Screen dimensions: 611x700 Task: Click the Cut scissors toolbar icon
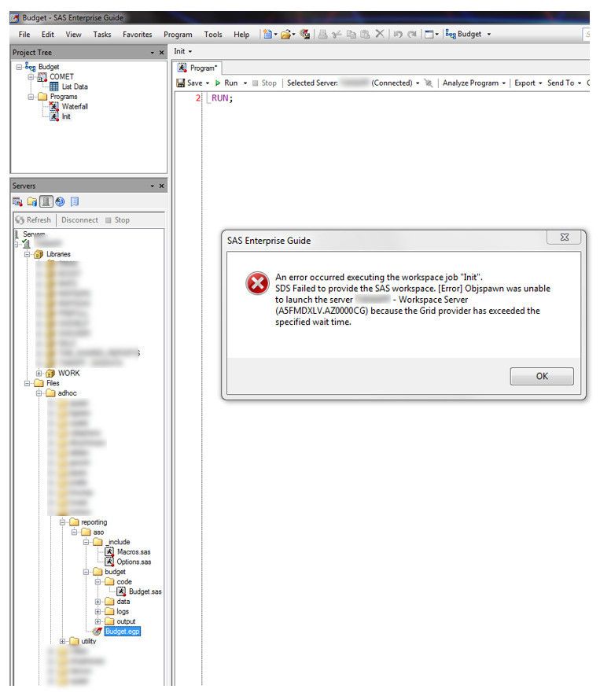pyautogui.click(x=337, y=34)
